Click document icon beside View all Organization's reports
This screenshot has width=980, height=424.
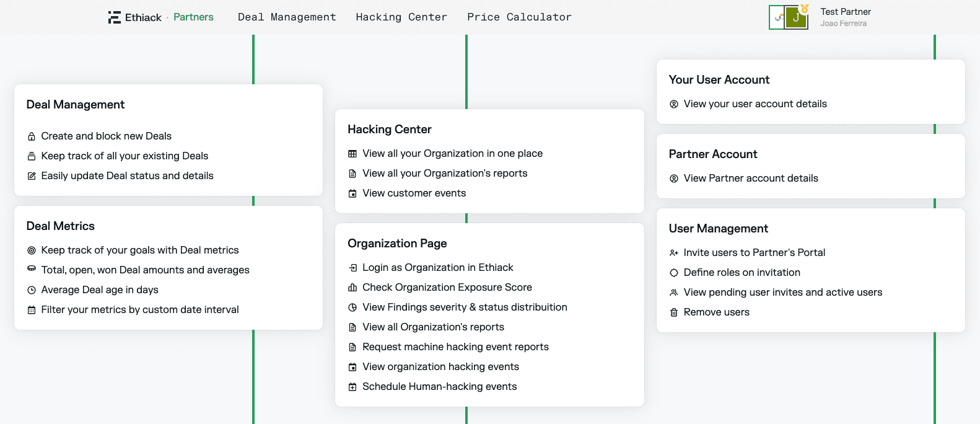pos(352,327)
